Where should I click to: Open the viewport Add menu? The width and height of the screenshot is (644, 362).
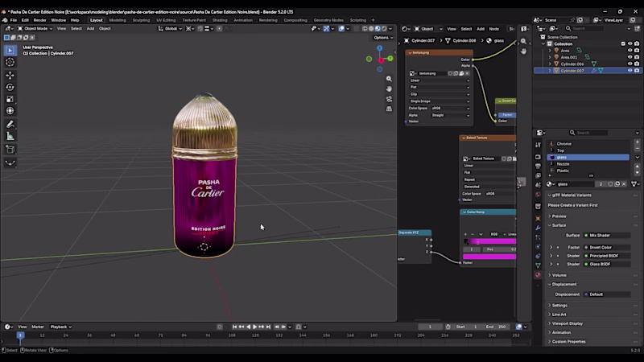(x=90, y=29)
